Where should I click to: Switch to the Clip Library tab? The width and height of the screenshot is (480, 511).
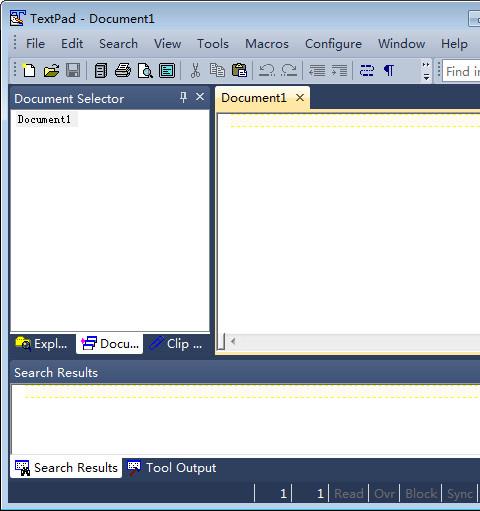coord(176,344)
